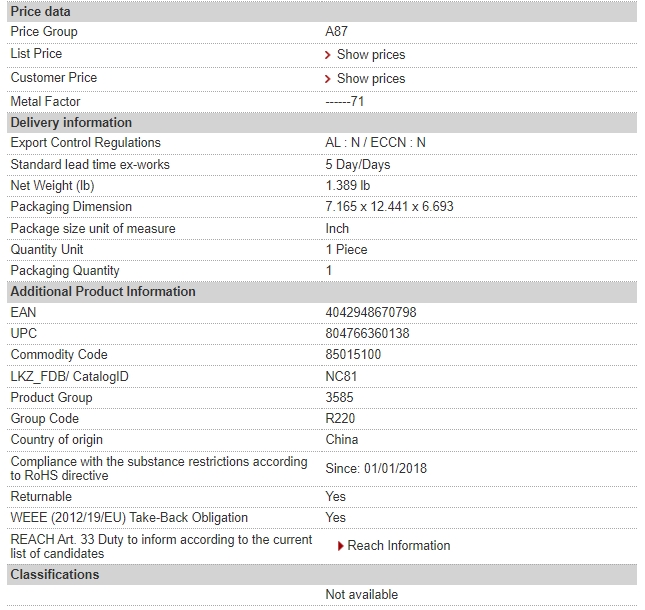Click the Customer Price 'Show prices' link
The image size is (645, 610).
pyautogui.click(x=371, y=78)
